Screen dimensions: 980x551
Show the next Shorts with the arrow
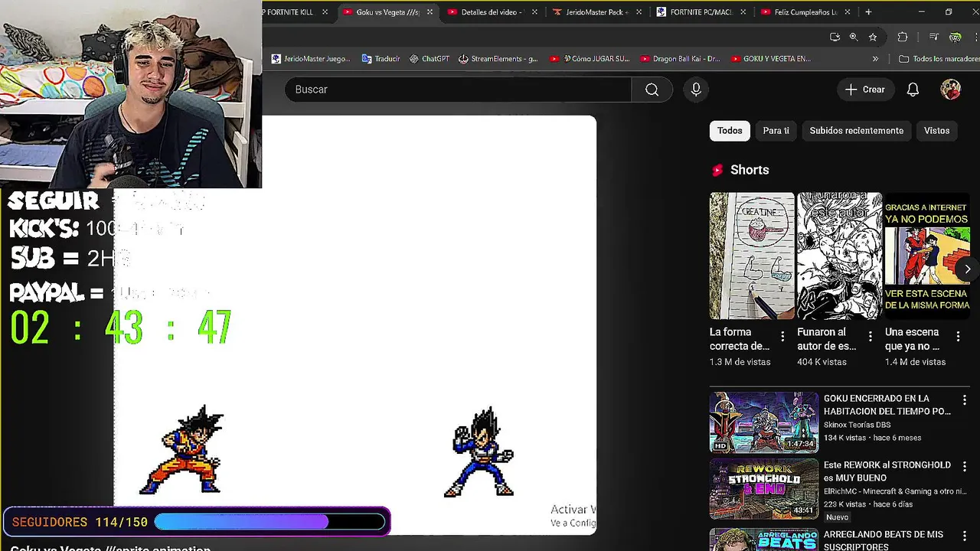click(967, 269)
